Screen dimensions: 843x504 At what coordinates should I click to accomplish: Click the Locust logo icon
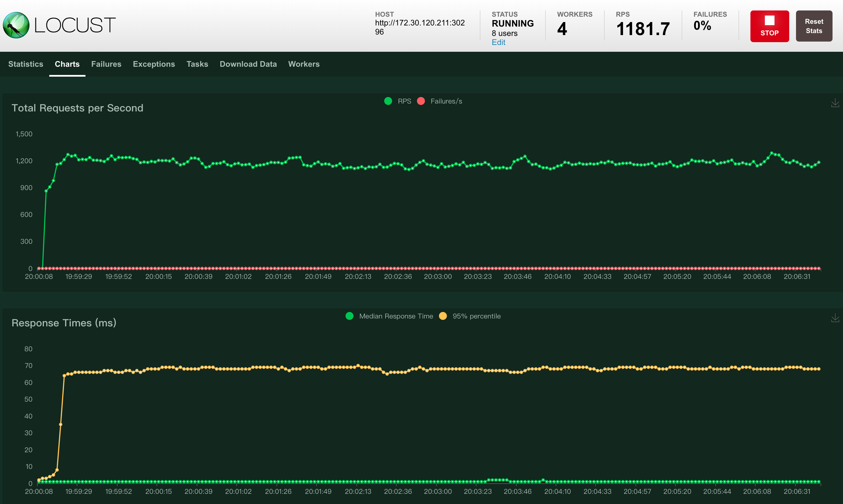pos(16,25)
